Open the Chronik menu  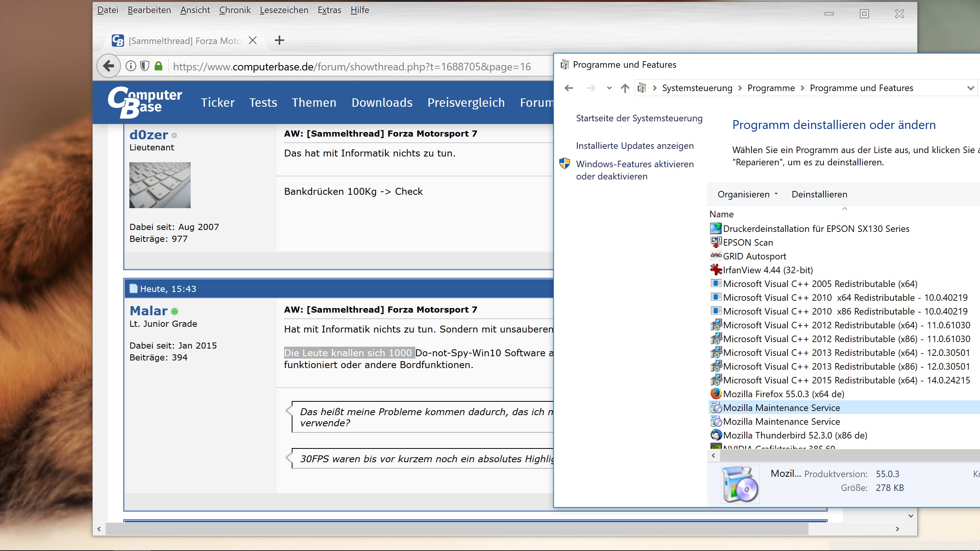[x=235, y=10]
